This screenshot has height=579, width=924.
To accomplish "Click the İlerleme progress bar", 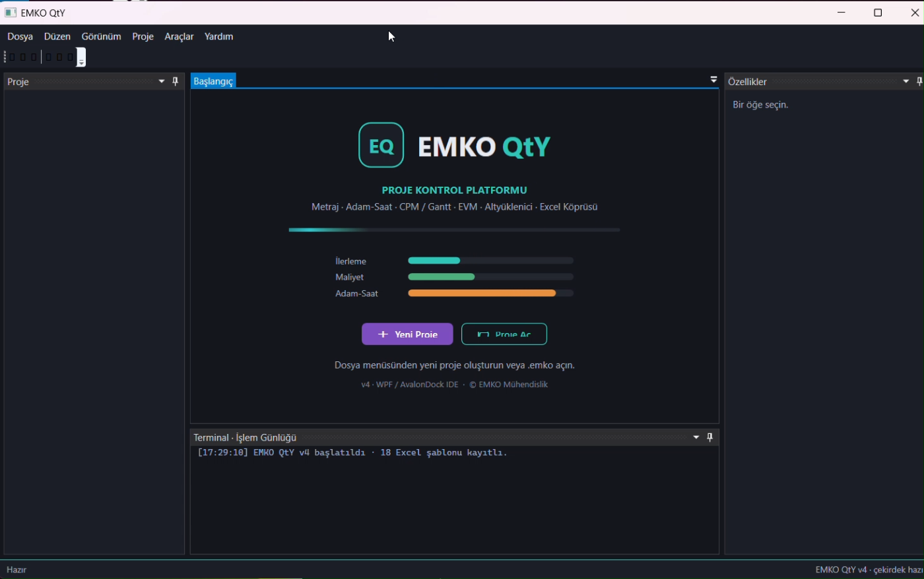I will [x=490, y=260].
